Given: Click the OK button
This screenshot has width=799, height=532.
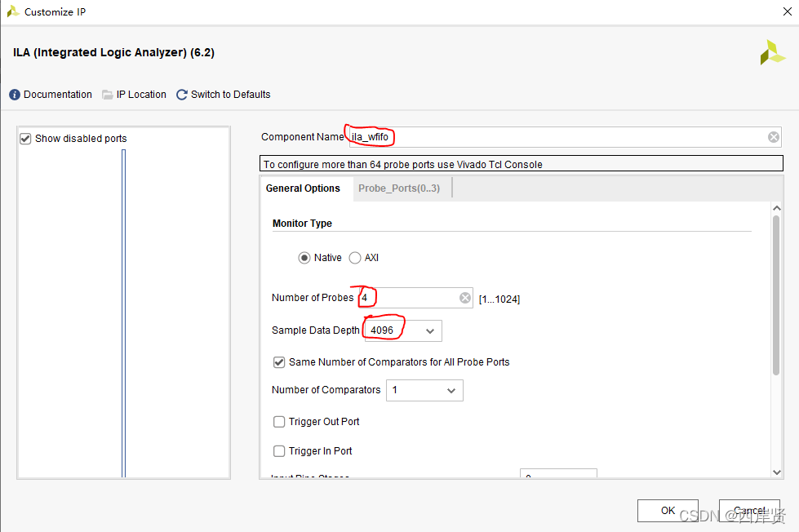Looking at the screenshot, I should coord(668,511).
